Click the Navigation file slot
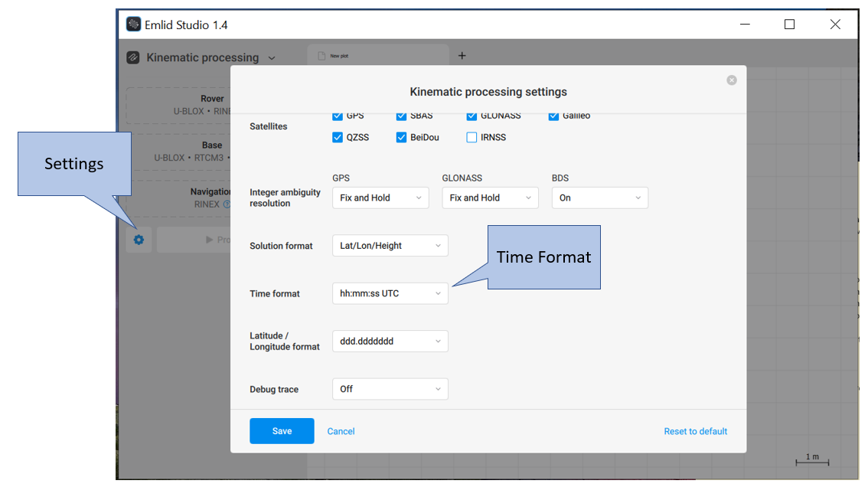 (178, 198)
